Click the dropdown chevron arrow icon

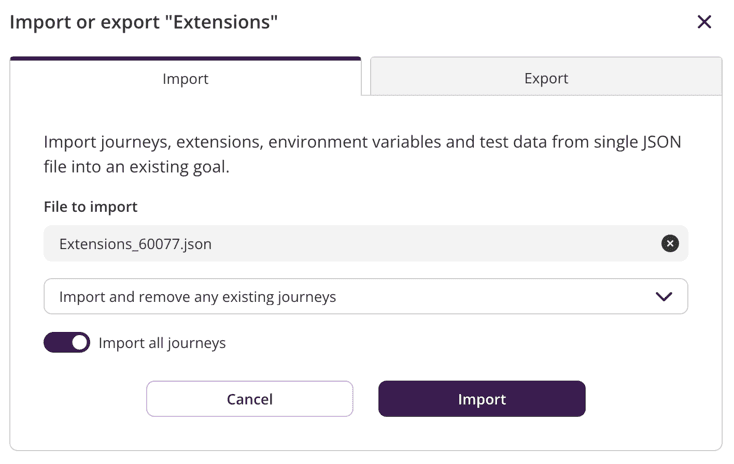(x=663, y=297)
